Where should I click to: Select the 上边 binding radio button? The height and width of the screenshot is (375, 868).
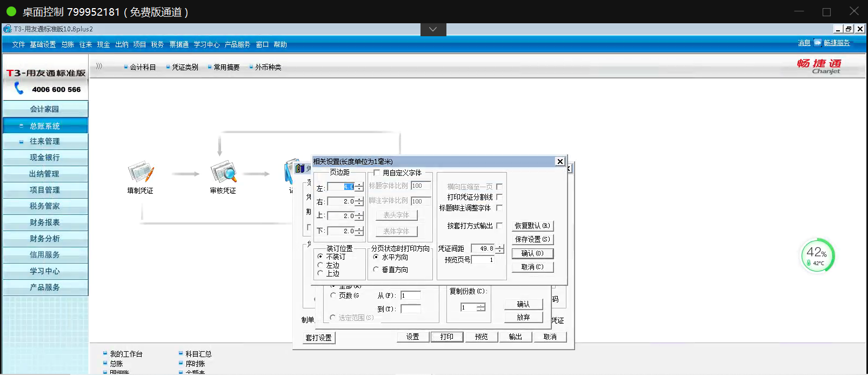tap(321, 273)
